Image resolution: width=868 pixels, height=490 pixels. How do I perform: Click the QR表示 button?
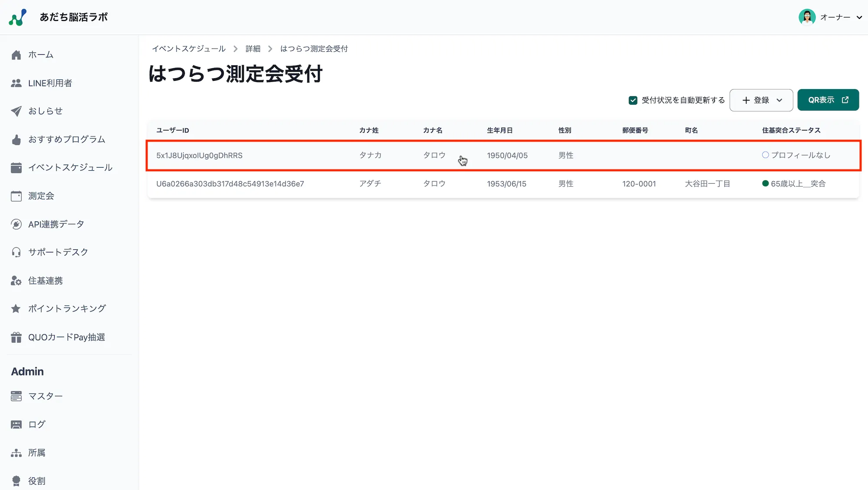[828, 99]
